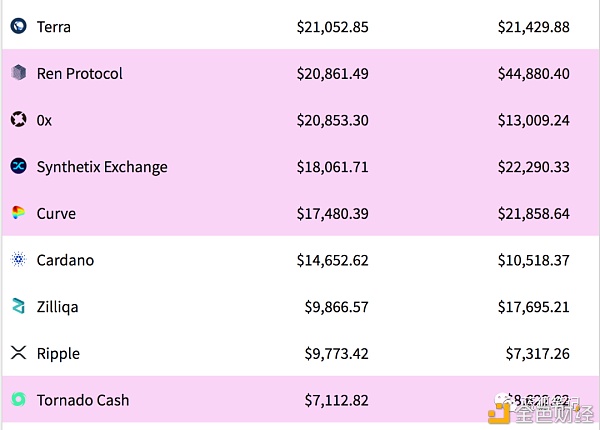This screenshot has height=430, width=600.
Task: Select the $21,429.88 value in Terra row
Action: point(533,27)
